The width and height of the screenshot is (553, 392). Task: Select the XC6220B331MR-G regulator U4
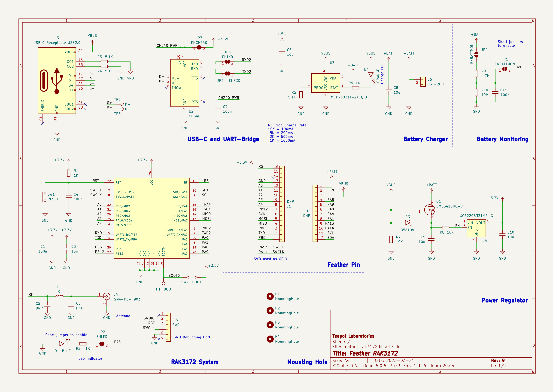point(476,228)
